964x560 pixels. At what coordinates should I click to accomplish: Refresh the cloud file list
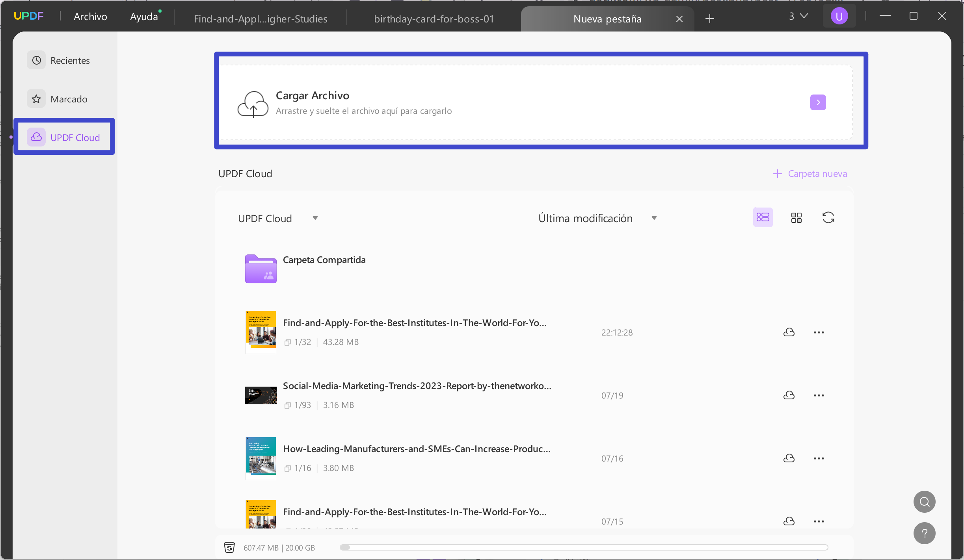[828, 217]
